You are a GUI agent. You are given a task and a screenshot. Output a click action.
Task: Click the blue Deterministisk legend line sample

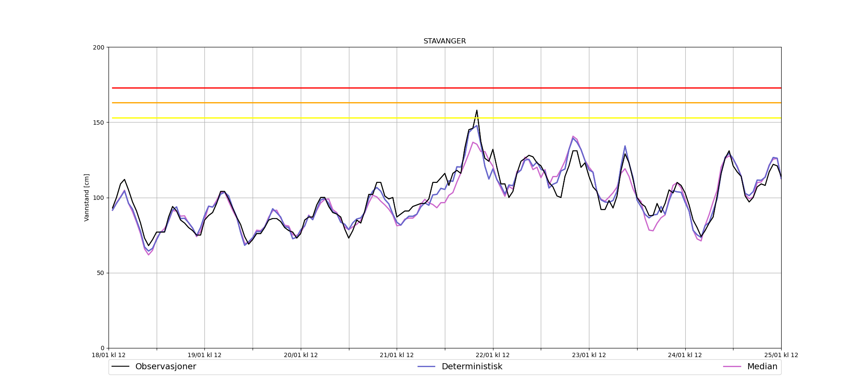(426, 367)
